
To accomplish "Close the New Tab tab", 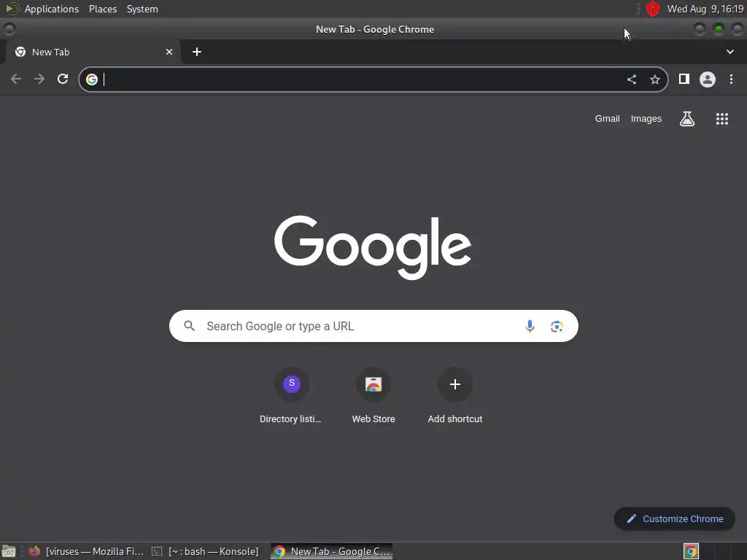I will [169, 52].
